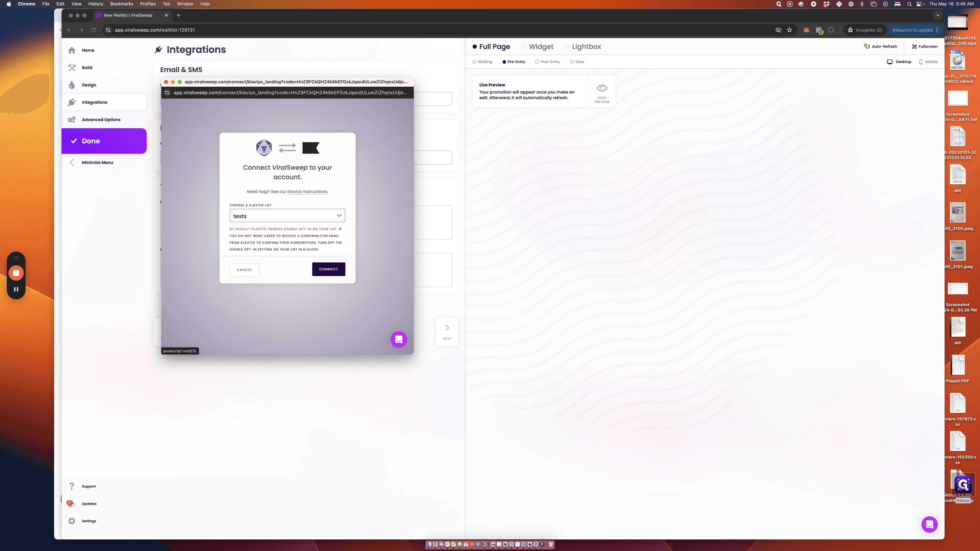980x551 pixels.
Task: Switch preview to Desktop view
Action: click(x=899, y=61)
